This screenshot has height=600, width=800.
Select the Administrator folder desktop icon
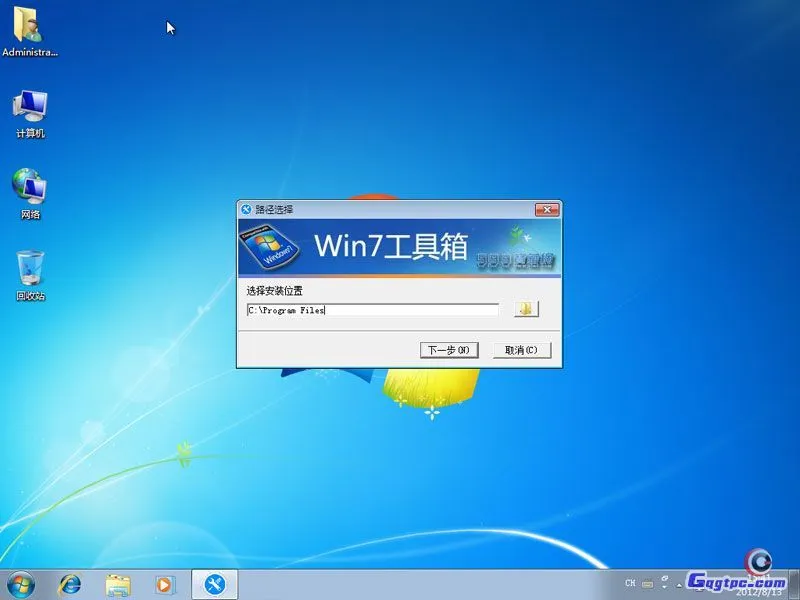coord(29,32)
